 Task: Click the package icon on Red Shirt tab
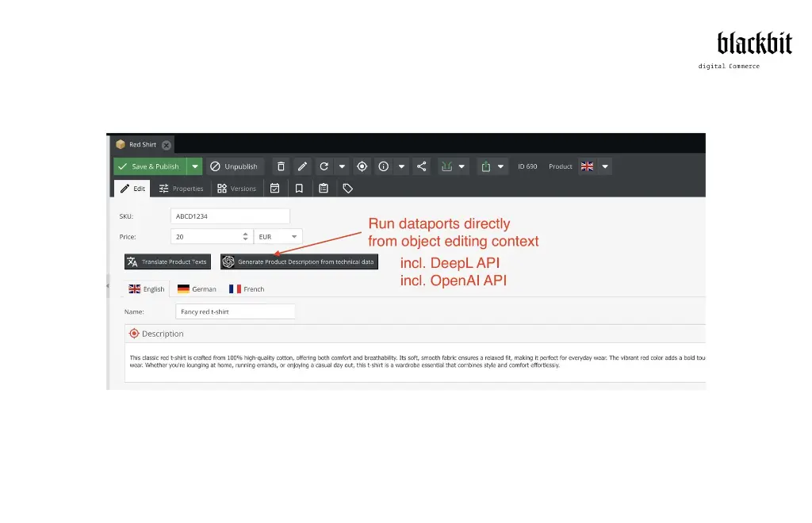[x=121, y=144]
